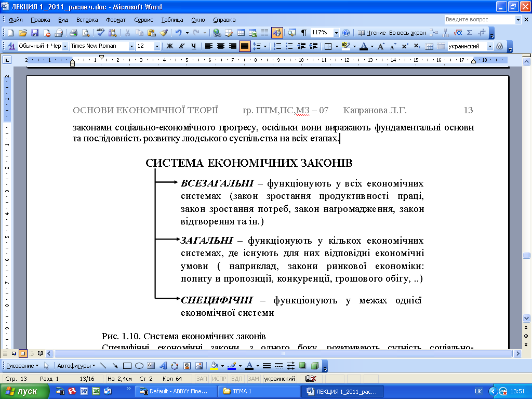
Task: Open Styles and Formatting pane
Action: coord(11,46)
